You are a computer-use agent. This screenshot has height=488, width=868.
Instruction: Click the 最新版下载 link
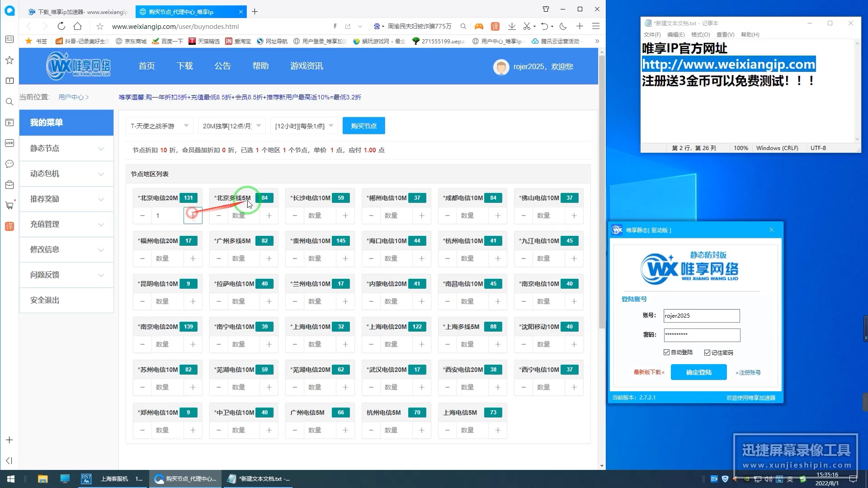click(x=649, y=372)
